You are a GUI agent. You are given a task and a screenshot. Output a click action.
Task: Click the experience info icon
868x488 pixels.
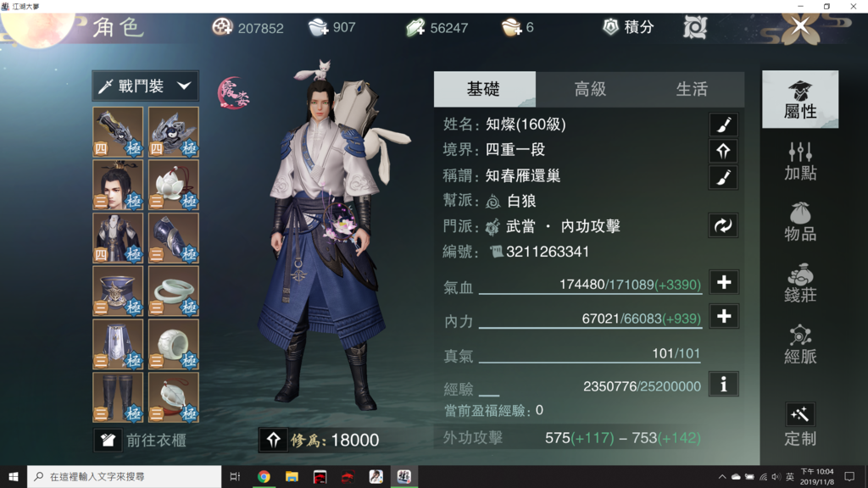click(723, 384)
